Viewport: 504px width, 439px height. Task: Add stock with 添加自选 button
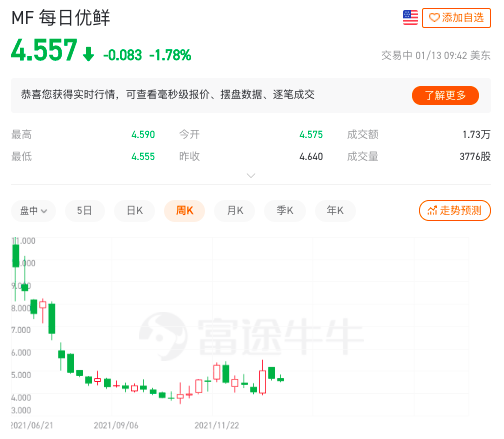point(456,18)
